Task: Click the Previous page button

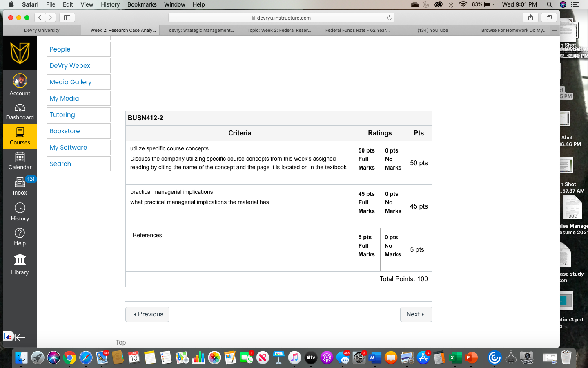Action: coord(147,314)
